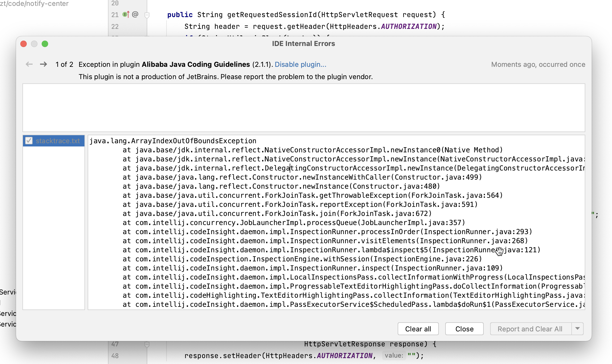This screenshot has height=364, width=612.
Task: Select the ArrayIndexOutOfBoundsException line in the stack trace
Action: (173, 141)
